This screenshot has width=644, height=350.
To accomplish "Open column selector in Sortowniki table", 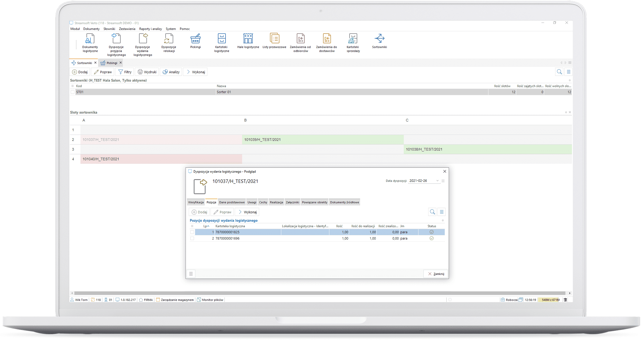I will click(x=73, y=86).
